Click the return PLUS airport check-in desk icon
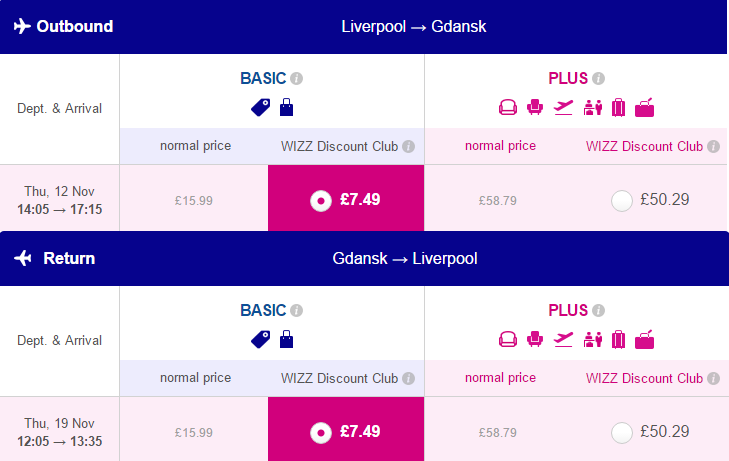This screenshot has width=729, height=461. pos(593,340)
